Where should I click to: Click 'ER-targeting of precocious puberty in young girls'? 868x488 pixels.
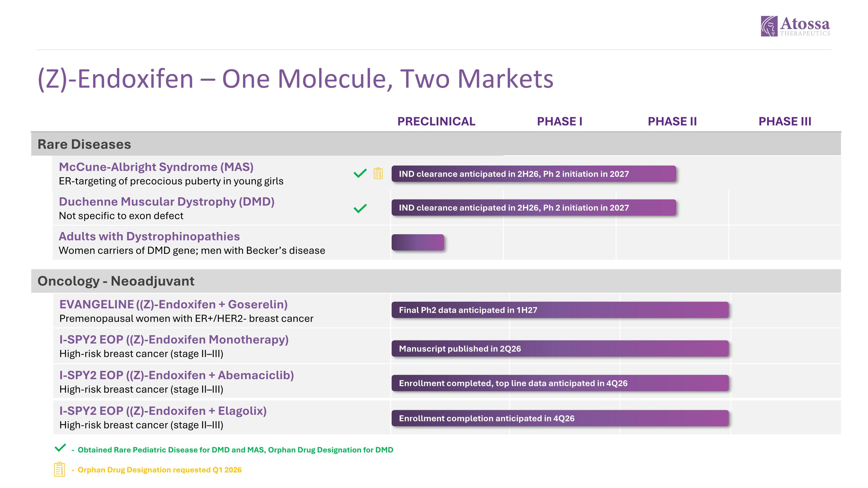coord(171,181)
